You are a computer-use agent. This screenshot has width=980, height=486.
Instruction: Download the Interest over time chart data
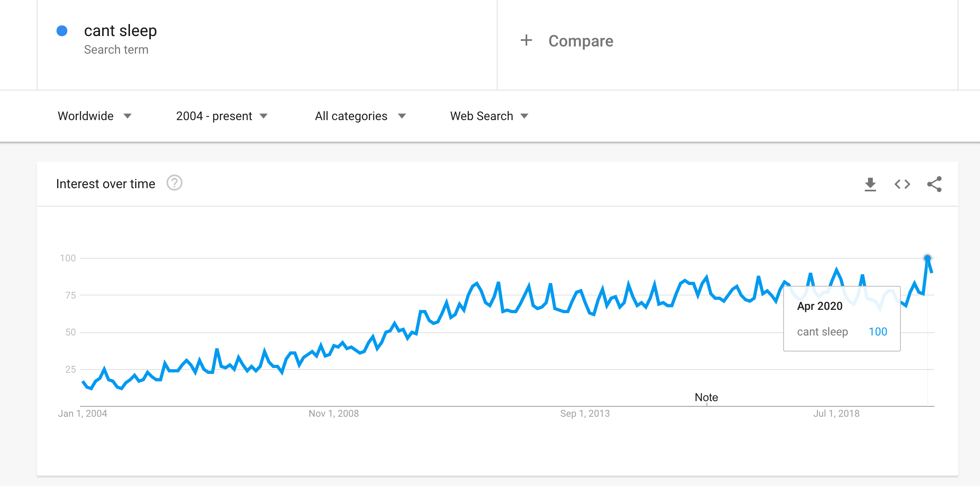pos(870,184)
